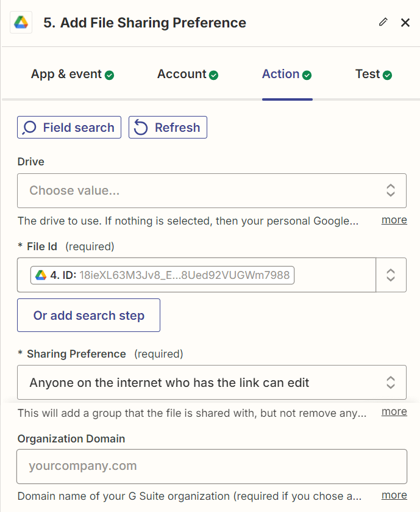
Task: Click the pencil icon to rename step
Action: coord(383,23)
